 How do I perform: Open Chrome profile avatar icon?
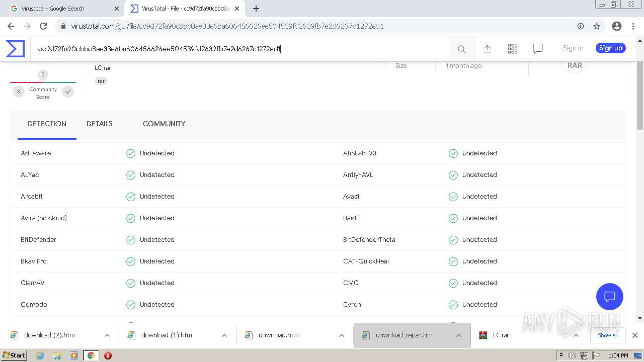click(x=617, y=26)
